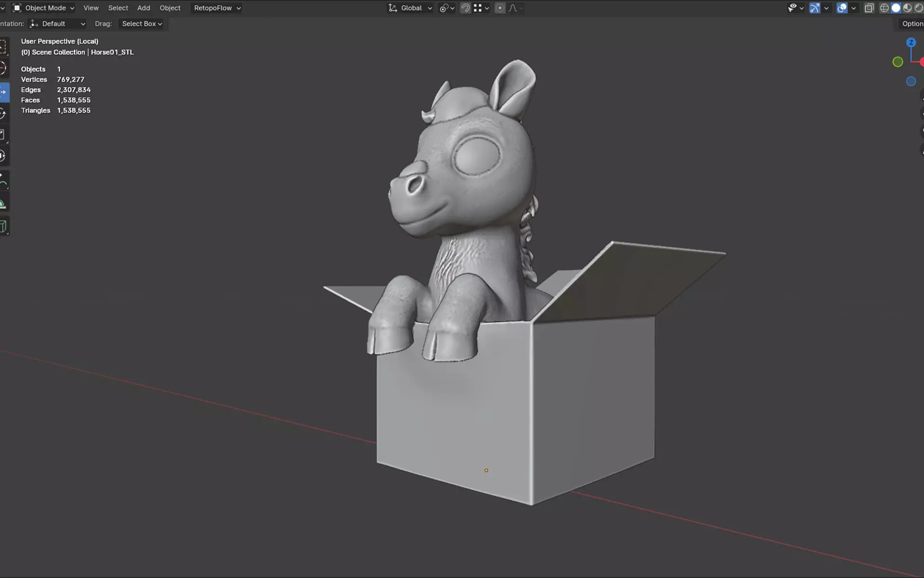Click the User Perspective (Local) text
Viewport: 924px width, 578px height.
tap(60, 41)
